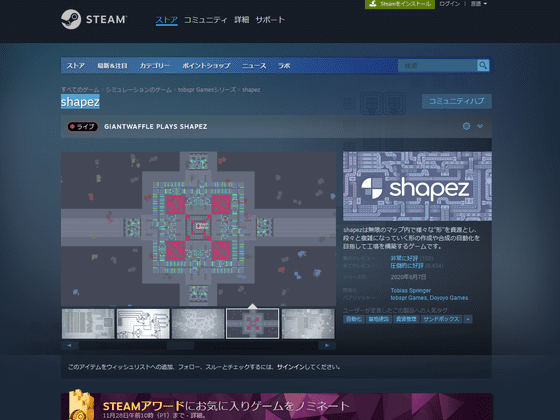The width and height of the screenshot is (560, 420).
Task: Select the third screenshot thumbnail
Action: pos(198,324)
